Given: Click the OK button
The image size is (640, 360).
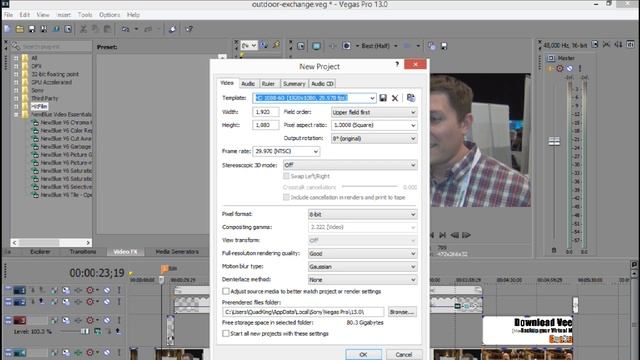Looking at the screenshot, I should tap(363, 354).
